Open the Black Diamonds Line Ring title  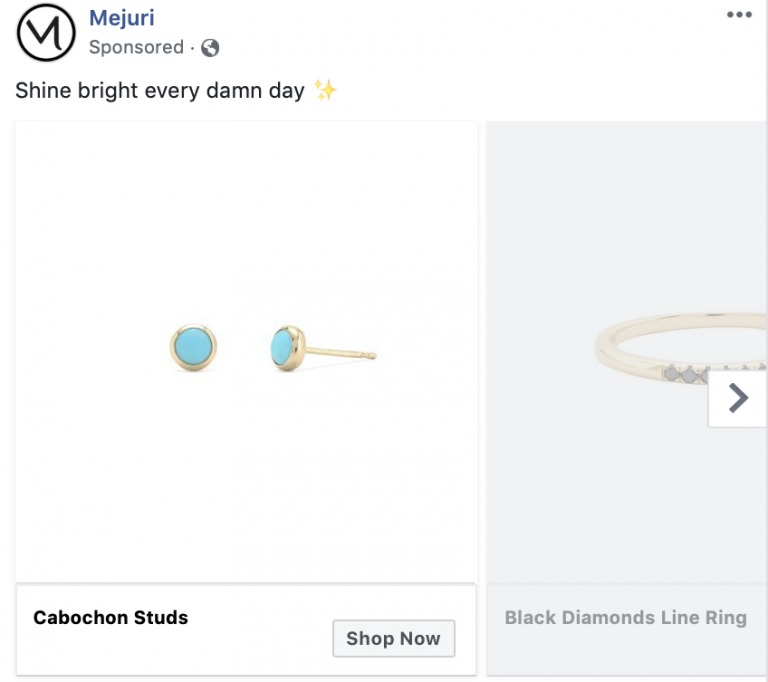tap(625, 617)
